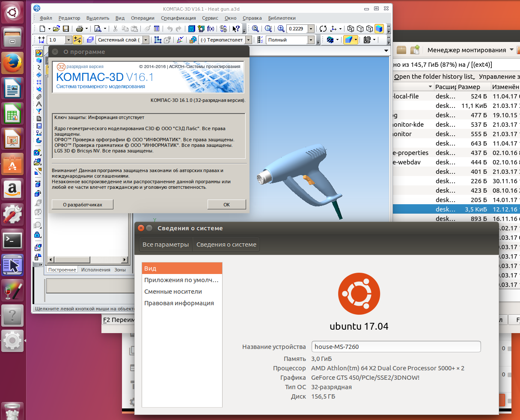Open the Файл menu
Image resolution: width=520 pixels, height=420 pixels.
pos(46,18)
